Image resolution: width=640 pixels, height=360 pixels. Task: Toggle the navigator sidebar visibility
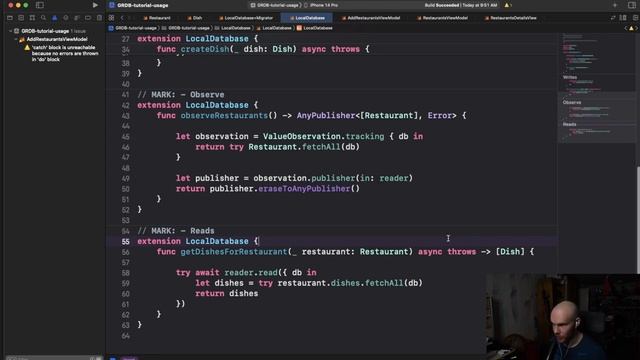point(40,5)
